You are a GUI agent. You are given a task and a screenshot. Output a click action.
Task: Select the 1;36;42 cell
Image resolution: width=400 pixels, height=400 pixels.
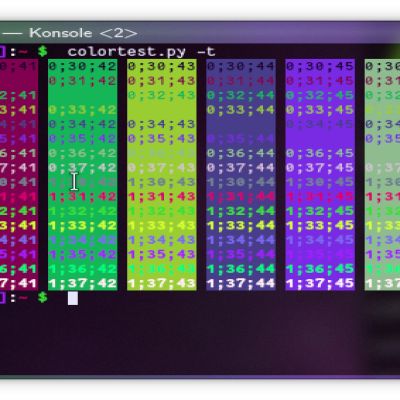click(83, 269)
